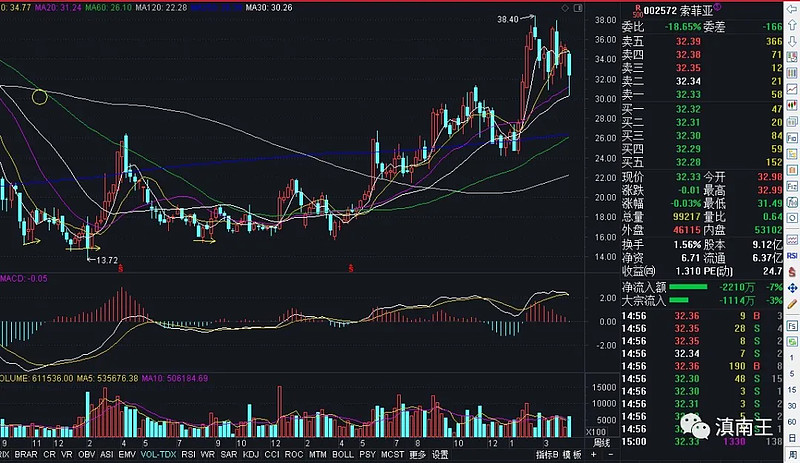Viewport: 800px width, 463px height.
Task: Select the 30-minute period button
Action: pos(792,406)
